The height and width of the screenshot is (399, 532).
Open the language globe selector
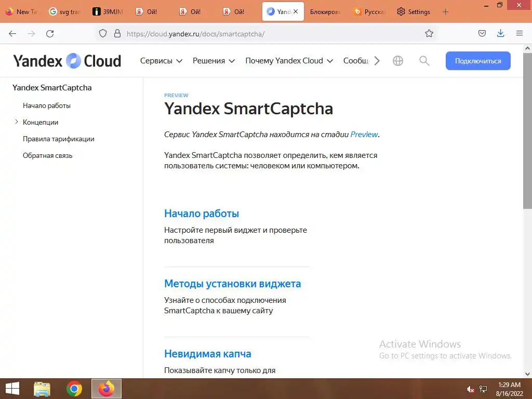coord(397,61)
